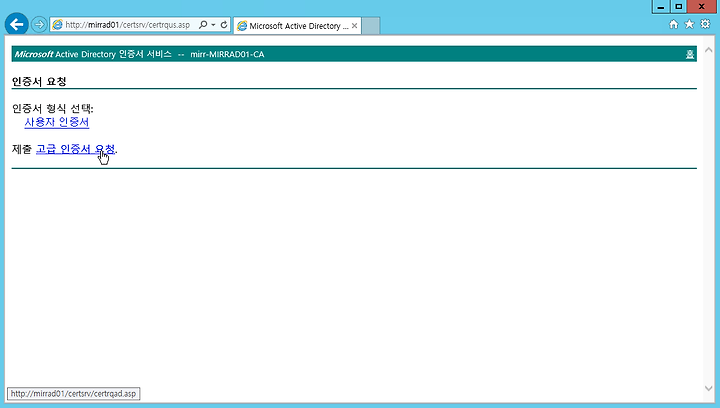This screenshot has height=408, width=720.
Task: Click the 홈 link in the green banner
Action: point(690,54)
